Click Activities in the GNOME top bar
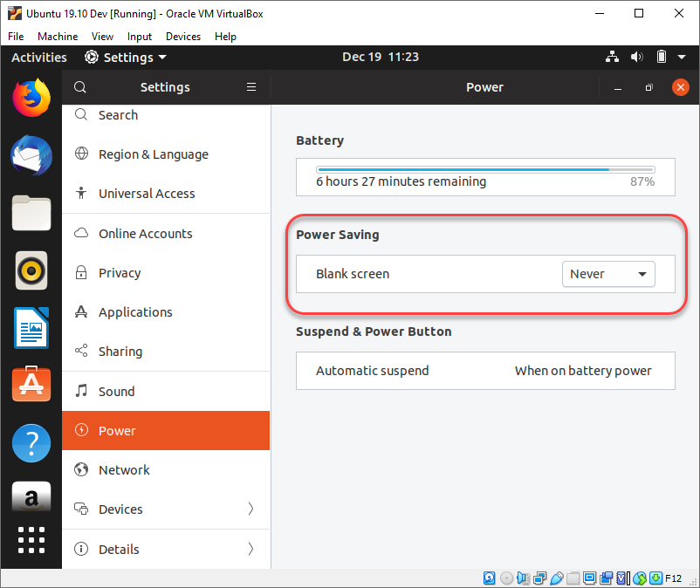 (x=39, y=57)
